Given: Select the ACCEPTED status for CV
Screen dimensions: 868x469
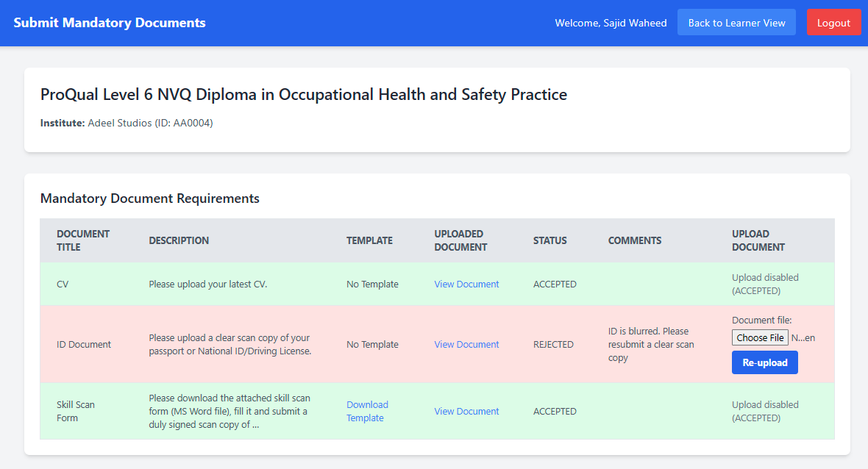Looking at the screenshot, I should click(553, 284).
